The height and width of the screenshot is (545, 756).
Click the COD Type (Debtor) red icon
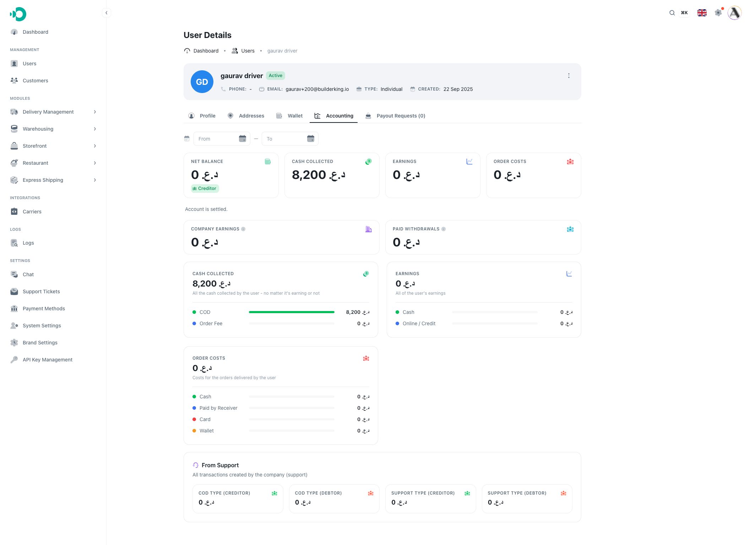point(371,493)
